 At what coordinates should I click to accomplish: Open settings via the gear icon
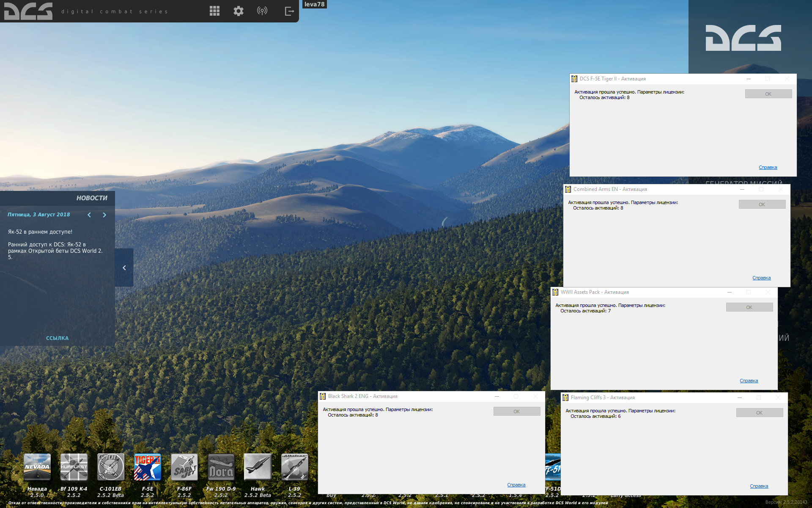coord(239,11)
